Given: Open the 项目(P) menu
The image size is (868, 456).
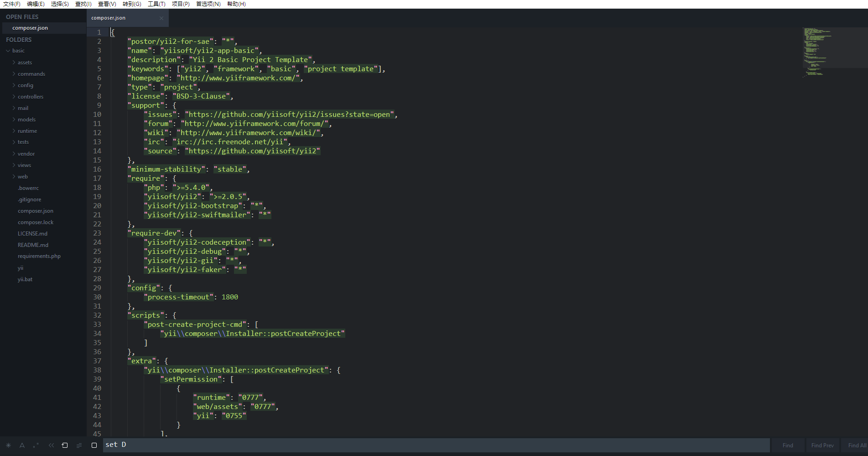Looking at the screenshot, I should tap(181, 4).
